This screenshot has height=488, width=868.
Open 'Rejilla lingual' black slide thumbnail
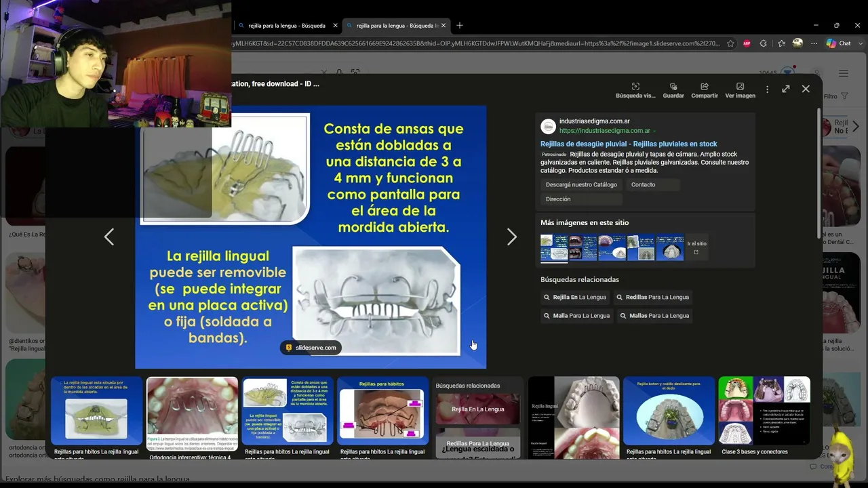[574, 418]
